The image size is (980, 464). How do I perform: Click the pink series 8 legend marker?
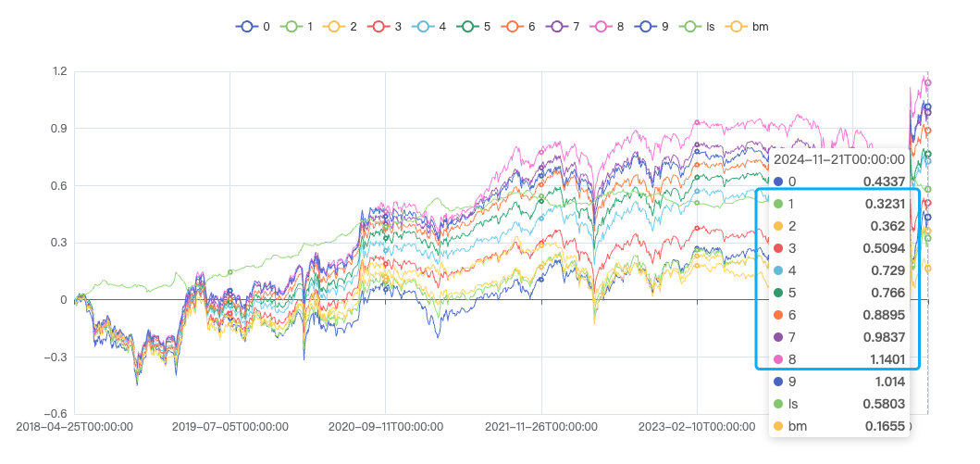[x=602, y=27]
